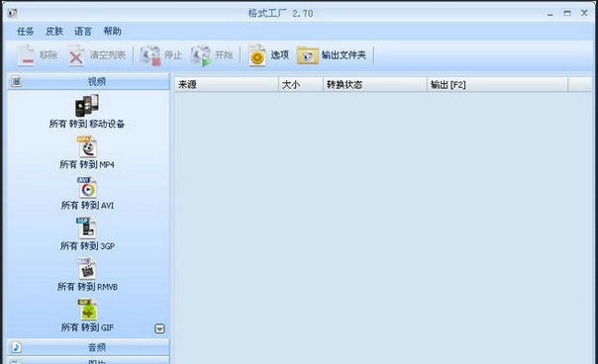Click the 输出文件夹 toolbar label

tap(344, 55)
